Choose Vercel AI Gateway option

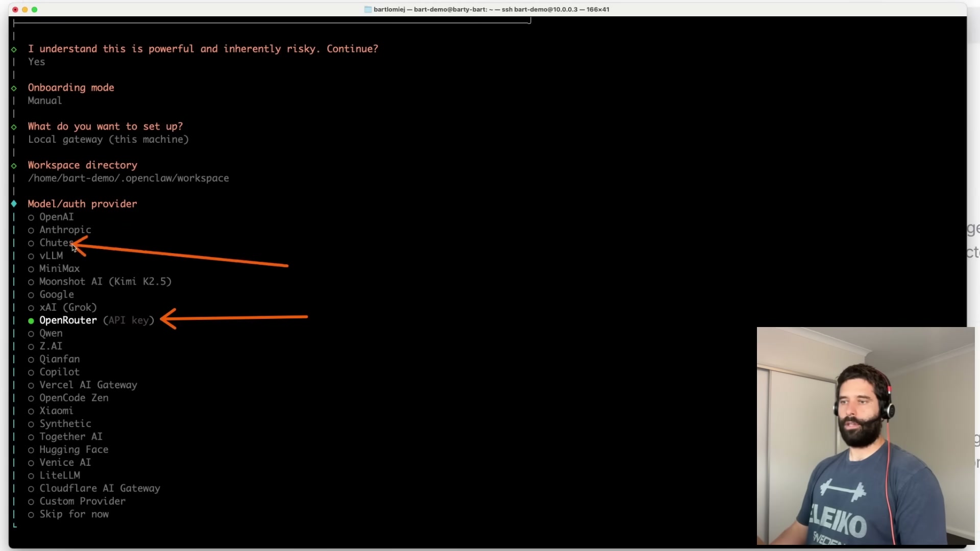click(x=83, y=385)
